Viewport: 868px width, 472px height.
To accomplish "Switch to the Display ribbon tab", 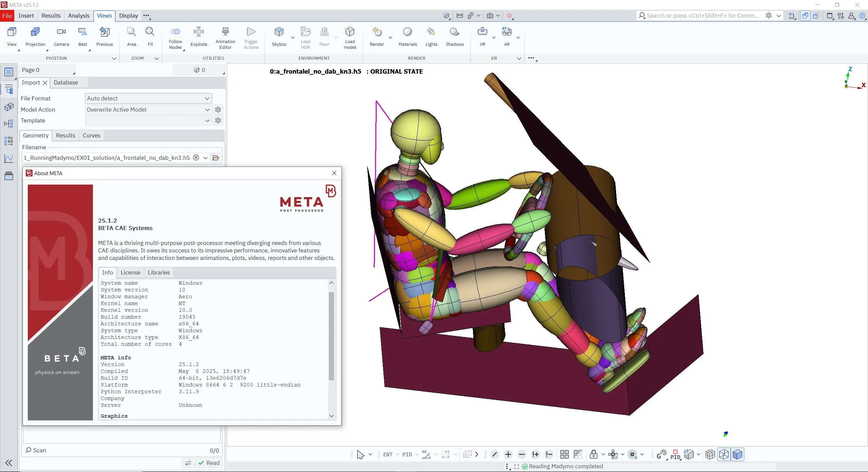I will click(x=129, y=16).
